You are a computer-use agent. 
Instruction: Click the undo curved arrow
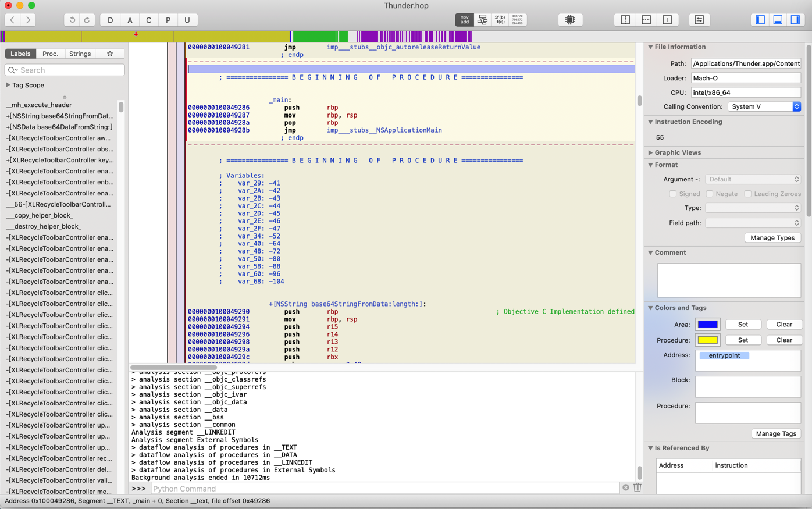coord(72,20)
